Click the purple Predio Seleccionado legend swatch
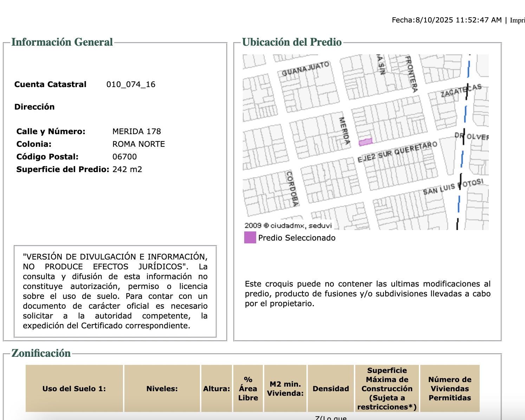Image resolution: width=525 pixels, height=420 pixels. click(250, 238)
